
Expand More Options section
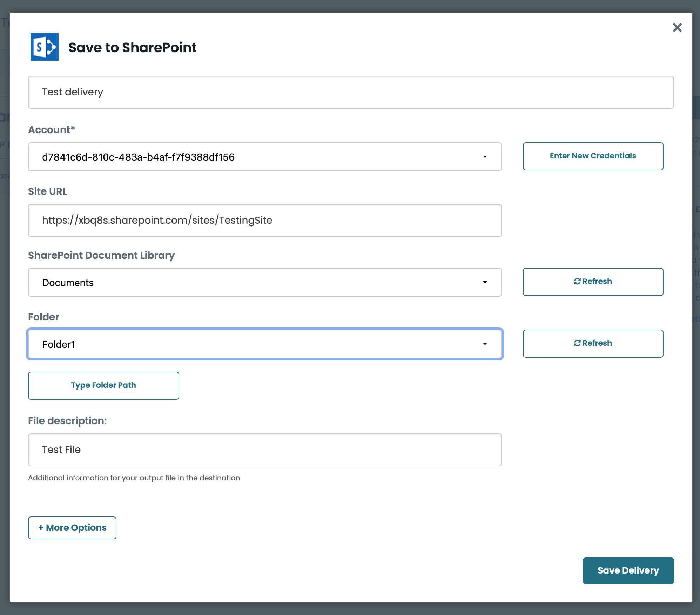[72, 528]
